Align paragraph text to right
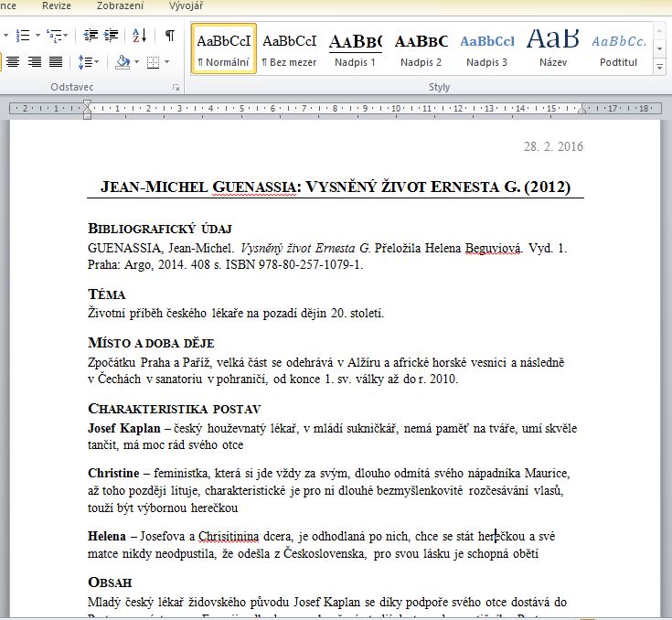 (35, 62)
